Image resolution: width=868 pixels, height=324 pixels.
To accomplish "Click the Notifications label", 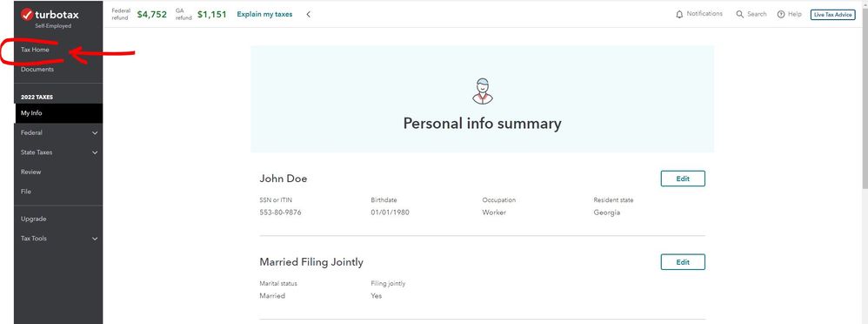I will pos(704,14).
